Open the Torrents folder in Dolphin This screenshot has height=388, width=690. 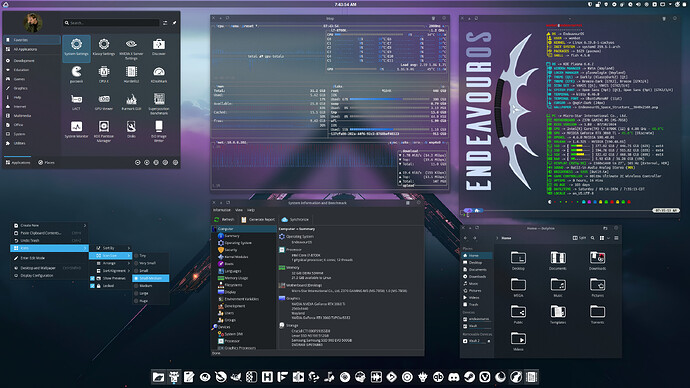click(x=598, y=315)
